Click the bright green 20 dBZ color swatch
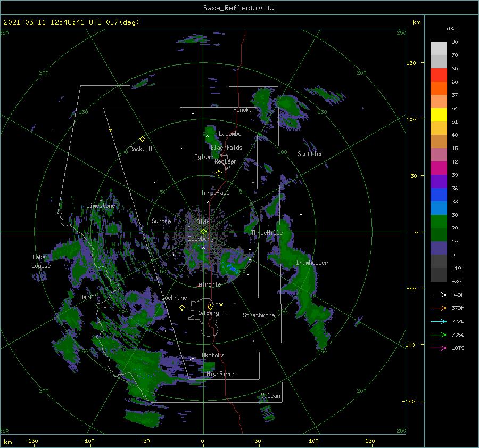 tap(439, 222)
